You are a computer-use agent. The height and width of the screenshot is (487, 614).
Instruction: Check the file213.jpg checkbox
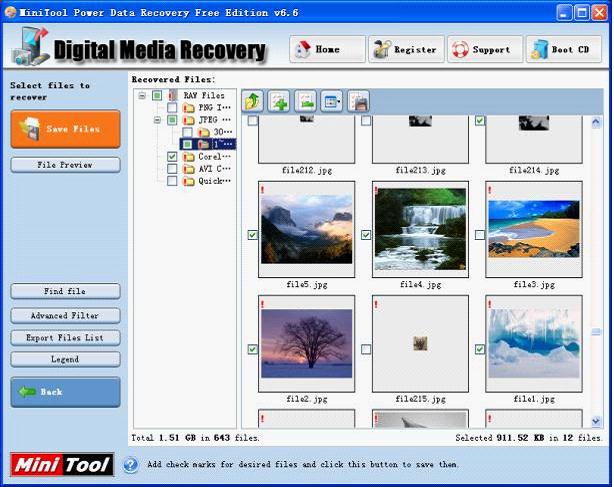pos(366,121)
